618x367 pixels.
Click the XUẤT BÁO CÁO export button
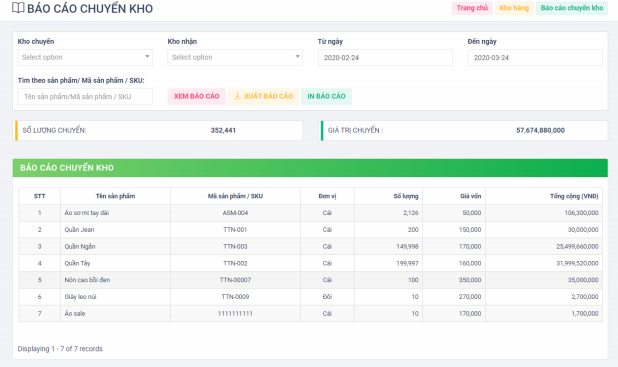[x=263, y=96]
